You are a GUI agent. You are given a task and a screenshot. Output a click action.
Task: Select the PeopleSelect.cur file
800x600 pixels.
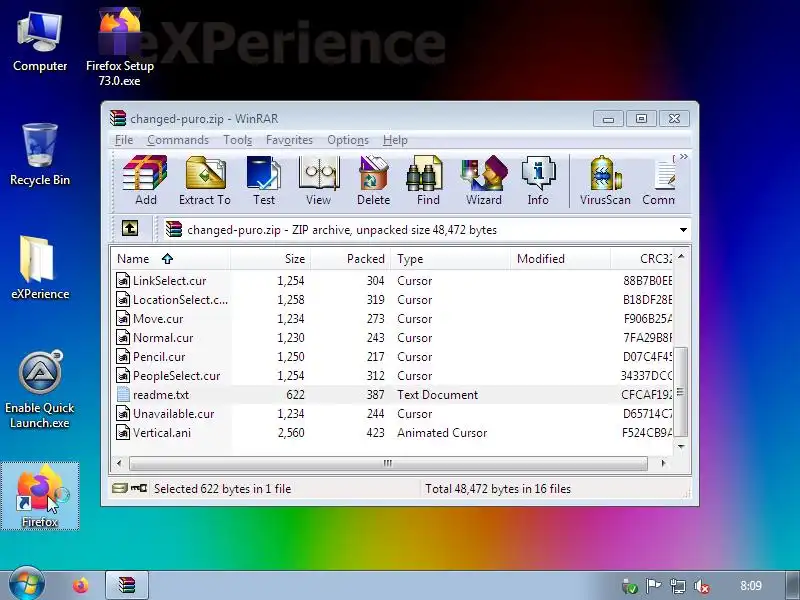393,376
